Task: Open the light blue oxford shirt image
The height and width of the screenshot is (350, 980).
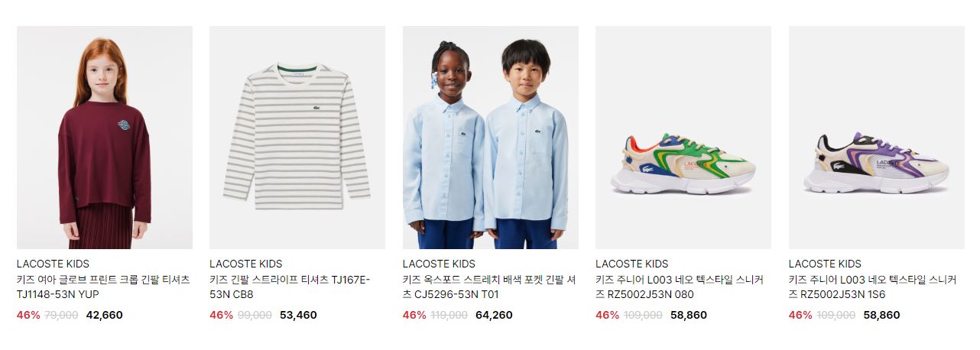Action: click(491, 138)
